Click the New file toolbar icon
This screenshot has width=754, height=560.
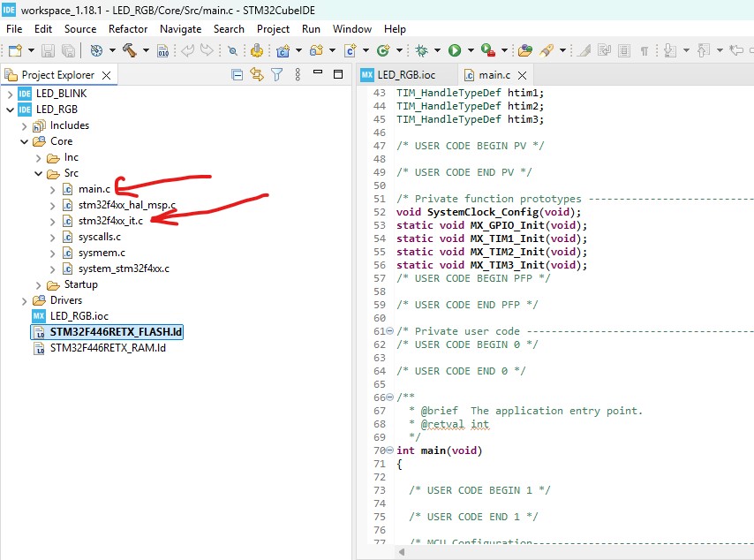[15, 50]
